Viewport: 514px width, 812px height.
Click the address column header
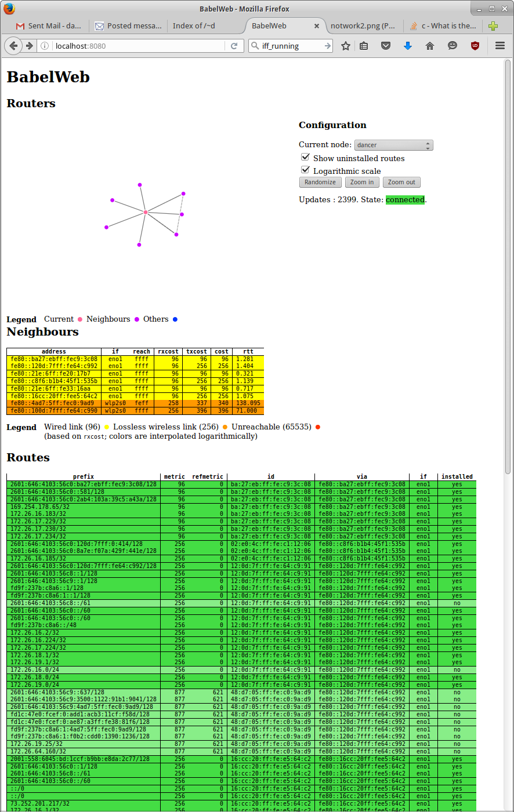coord(54,351)
